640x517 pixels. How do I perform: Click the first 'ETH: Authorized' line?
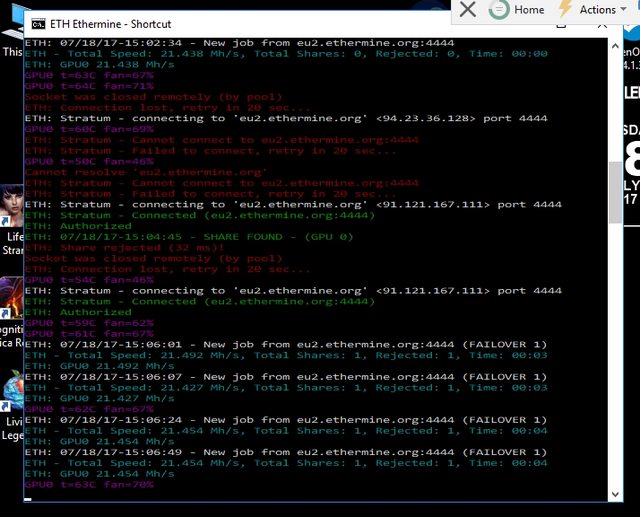pos(78,226)
